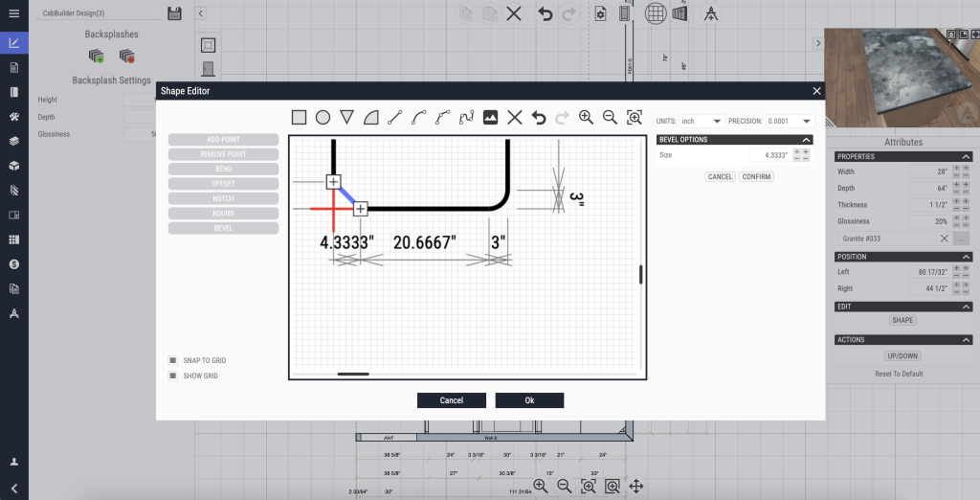Click the Offset button
The image size is (980, 500).
click(223, 184)
